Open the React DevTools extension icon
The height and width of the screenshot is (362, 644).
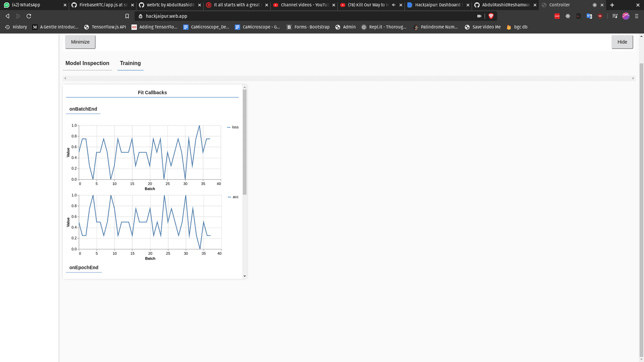coord(568,16)
